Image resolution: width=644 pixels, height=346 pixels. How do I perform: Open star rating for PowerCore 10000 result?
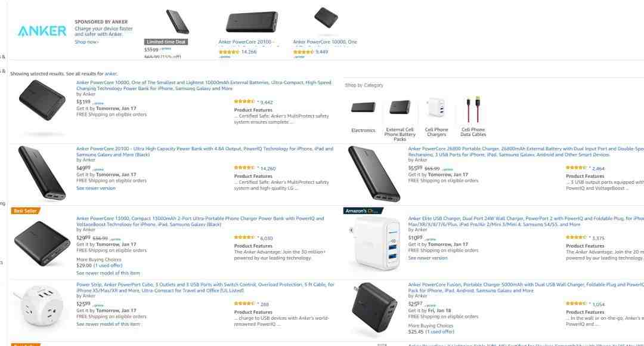click(x=244, y=101)
